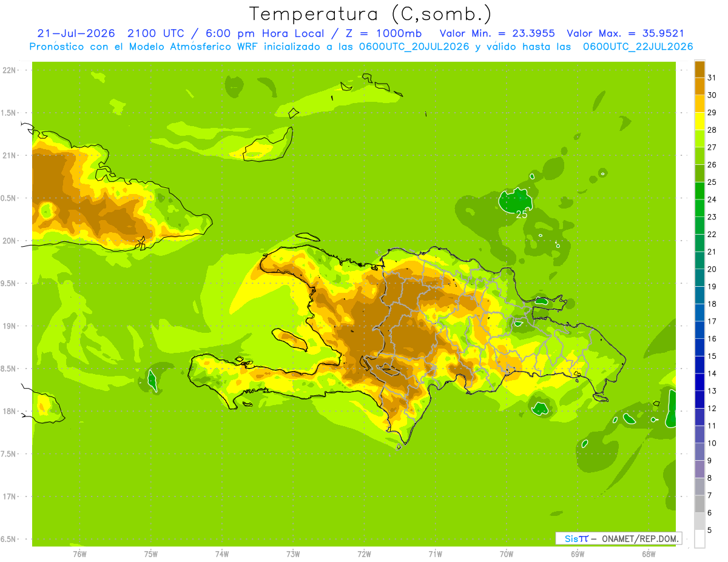Select the "7.5N" latitude label
This screenshot has width=728, height=562.
coord(9,454)
